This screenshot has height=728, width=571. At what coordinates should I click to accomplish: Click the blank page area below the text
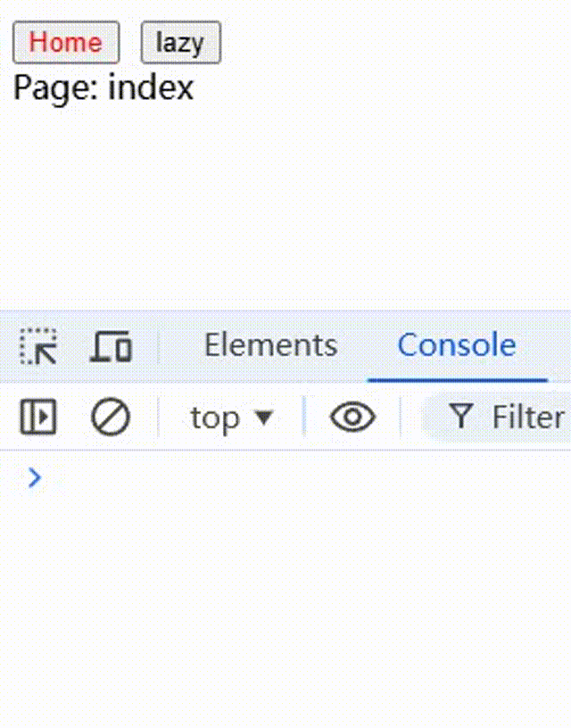click(285, 205)
